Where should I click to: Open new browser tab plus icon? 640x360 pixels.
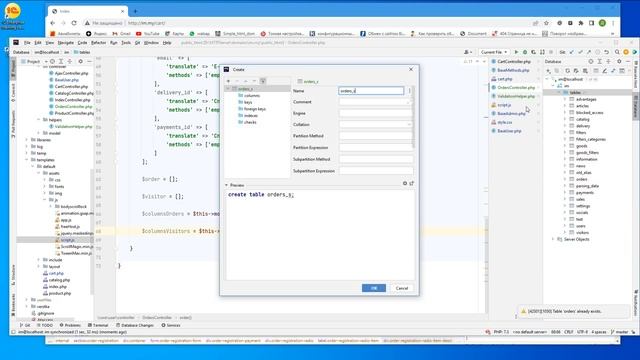coord(136,11)
